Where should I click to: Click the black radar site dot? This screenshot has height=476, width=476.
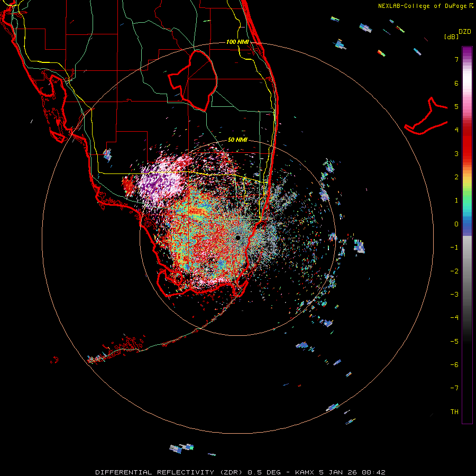coord(238,237)
